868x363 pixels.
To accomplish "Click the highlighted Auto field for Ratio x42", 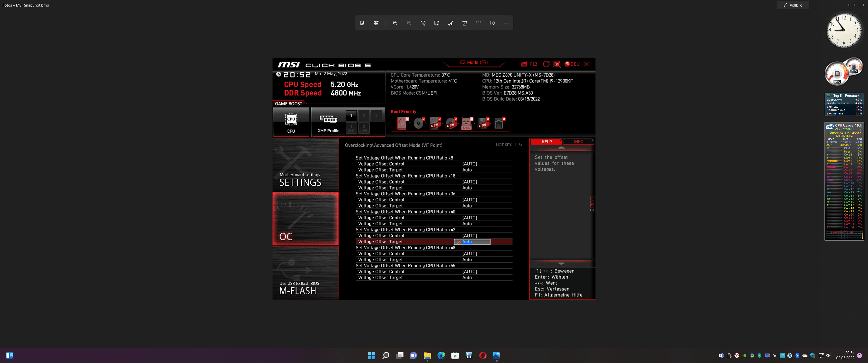I will 472,242.
